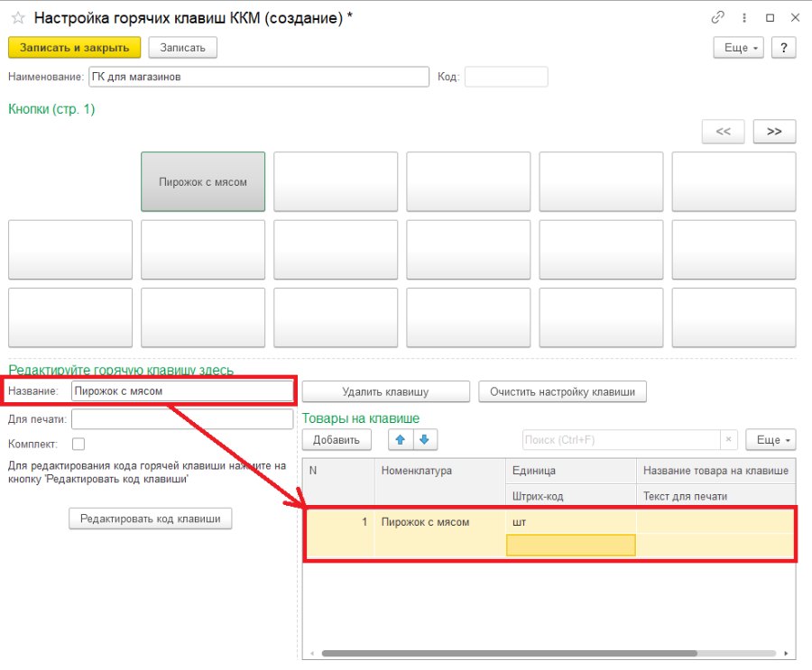This screenshot has height=670, width=812.
Task: Click the шт unit cell
Action: [x=571, y=522]
